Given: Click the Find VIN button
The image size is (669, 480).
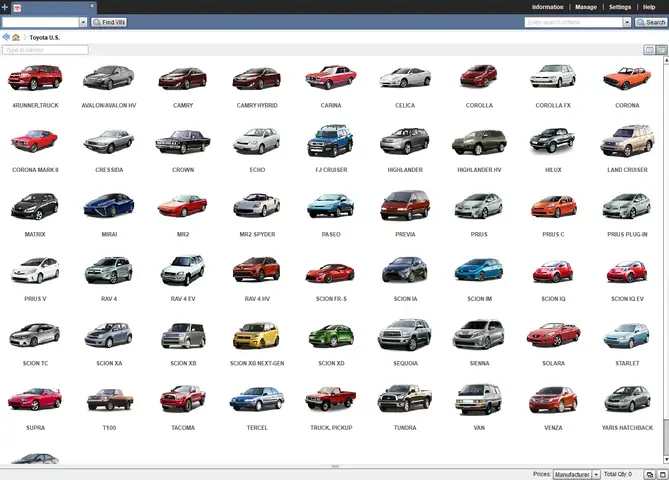Looking at the screenshot, I should pyautogui.click(x=109, y=22).
